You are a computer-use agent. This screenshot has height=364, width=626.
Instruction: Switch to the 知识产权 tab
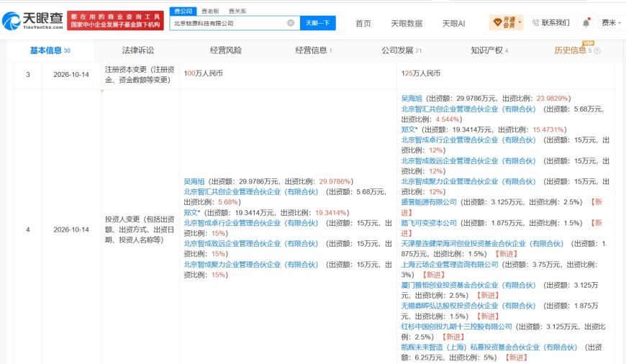[x=489, y=50]
